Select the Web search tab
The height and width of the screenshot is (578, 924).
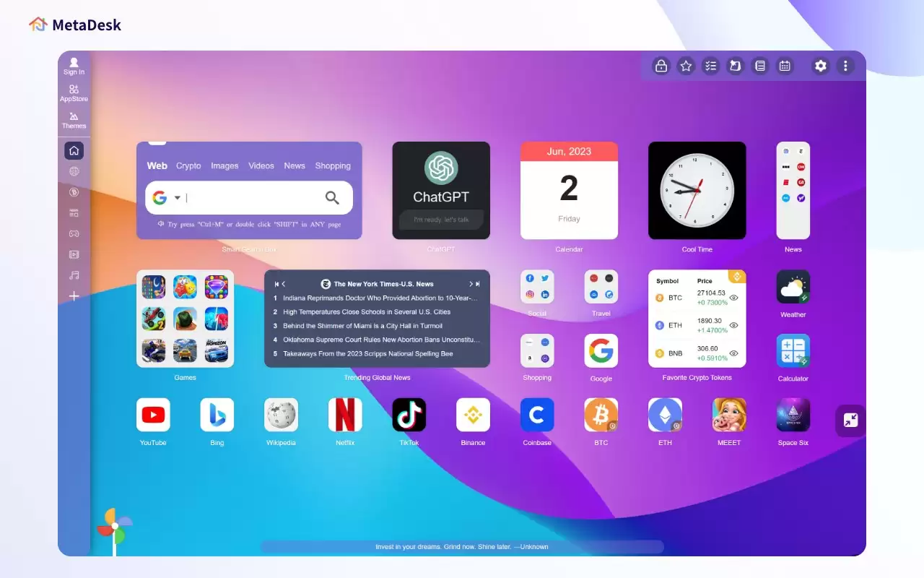pos(157,165)
